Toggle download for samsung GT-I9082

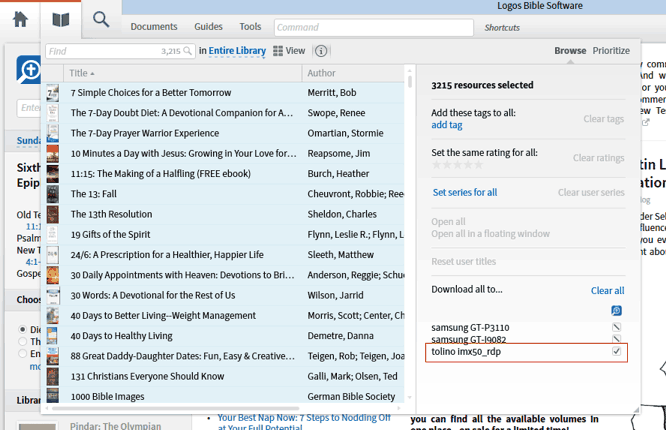click(x=616, y=339)
